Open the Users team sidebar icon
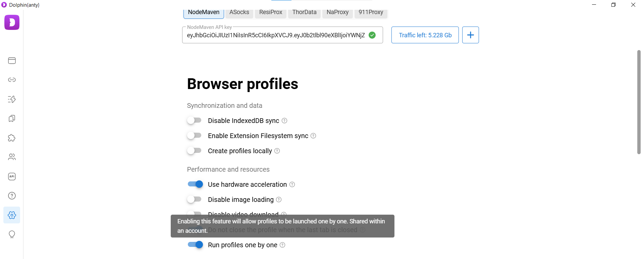644x259 pixels. [x=12, y=157]
